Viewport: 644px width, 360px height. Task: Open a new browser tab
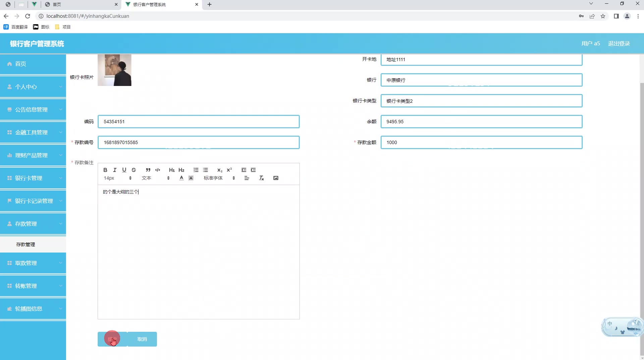tap(210, 4)
